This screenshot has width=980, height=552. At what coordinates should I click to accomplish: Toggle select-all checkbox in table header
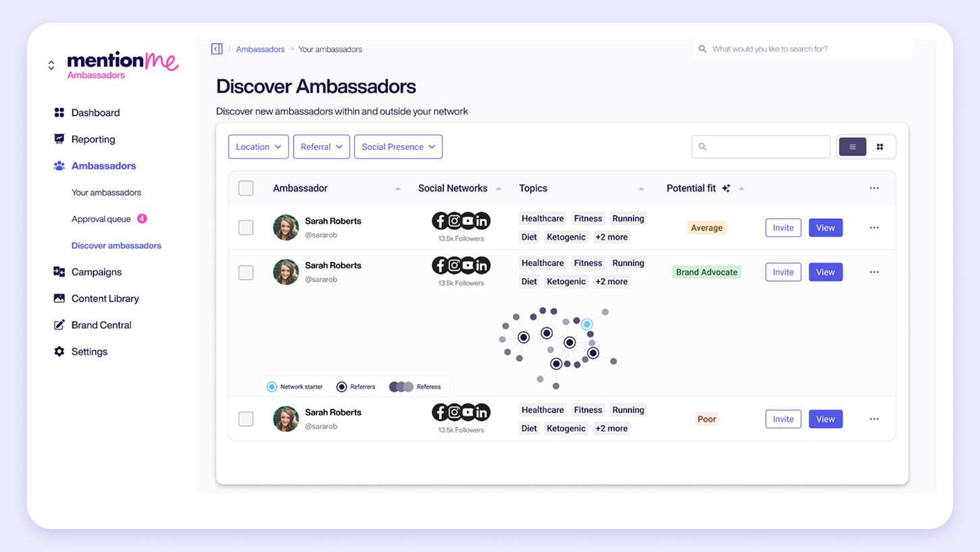click(246, 188)
